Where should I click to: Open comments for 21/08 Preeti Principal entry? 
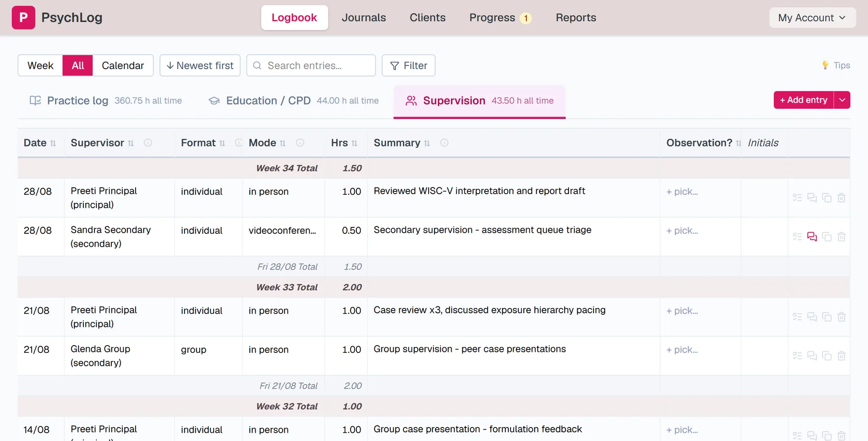tap(812, 317)
